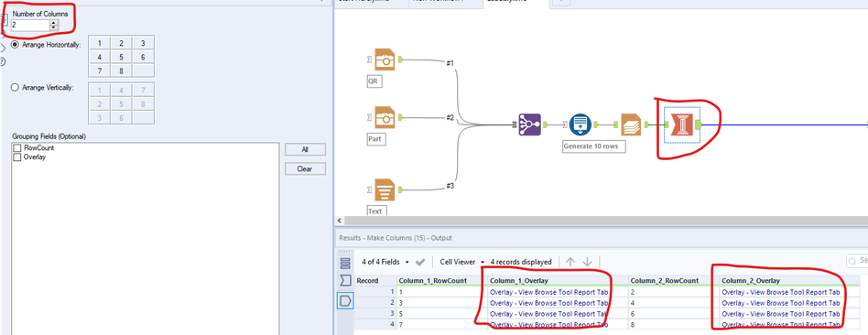The width and height of the screenshot is (868, 335).
Task: Click the Results search box
Action: (x=857, y=261)
